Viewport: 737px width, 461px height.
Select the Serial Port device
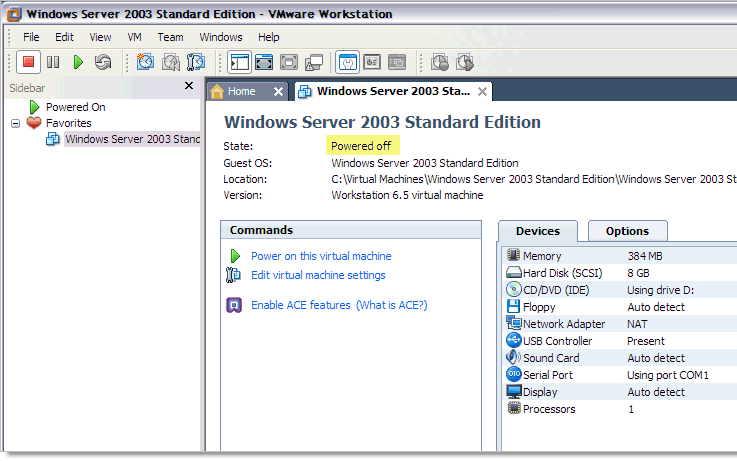[619, 375]
